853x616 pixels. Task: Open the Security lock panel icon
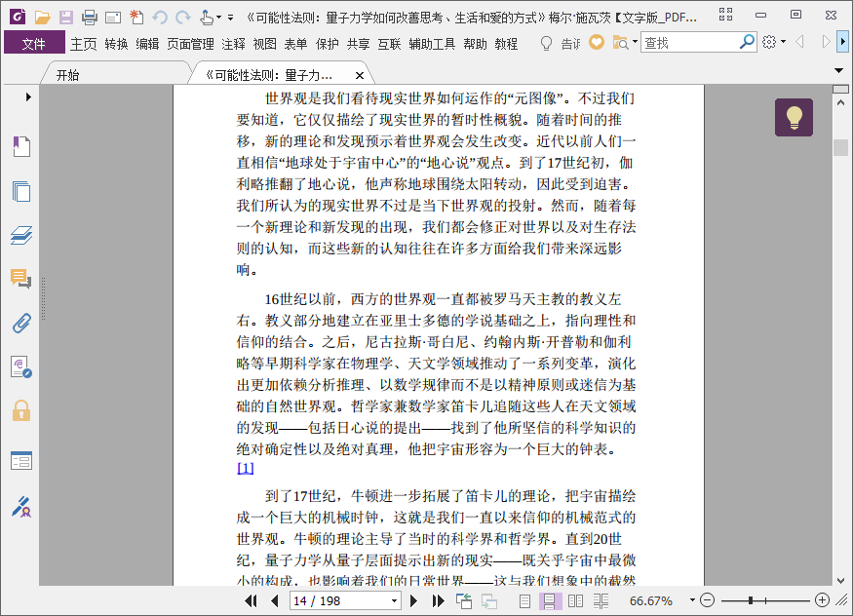click(x=21, y=410)
